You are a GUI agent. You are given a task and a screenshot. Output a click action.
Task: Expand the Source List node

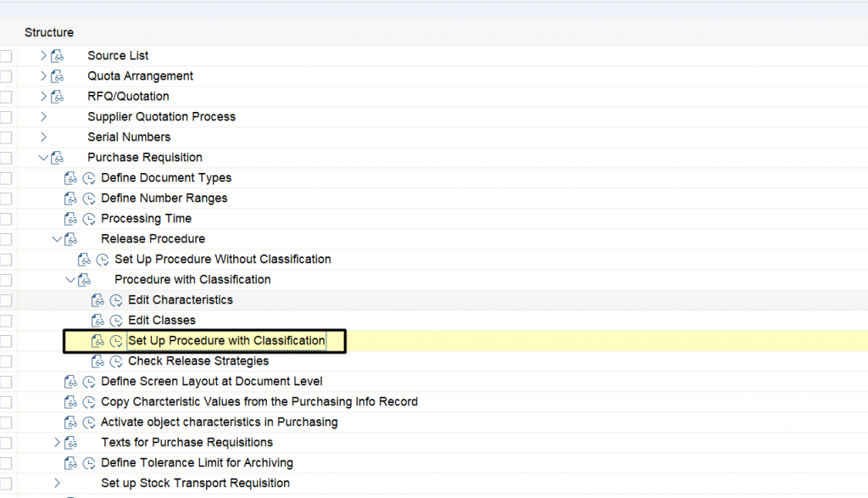[x=43, y=55]
